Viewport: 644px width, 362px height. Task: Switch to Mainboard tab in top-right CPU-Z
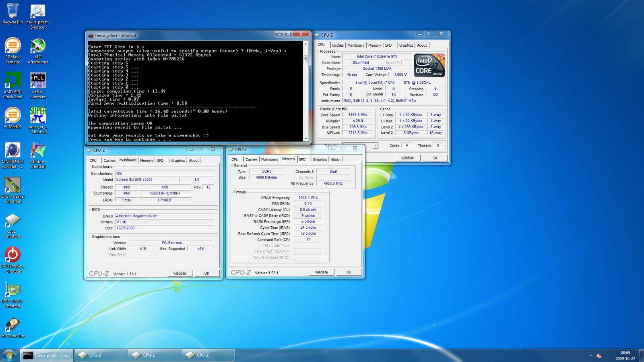click(356, 45)
